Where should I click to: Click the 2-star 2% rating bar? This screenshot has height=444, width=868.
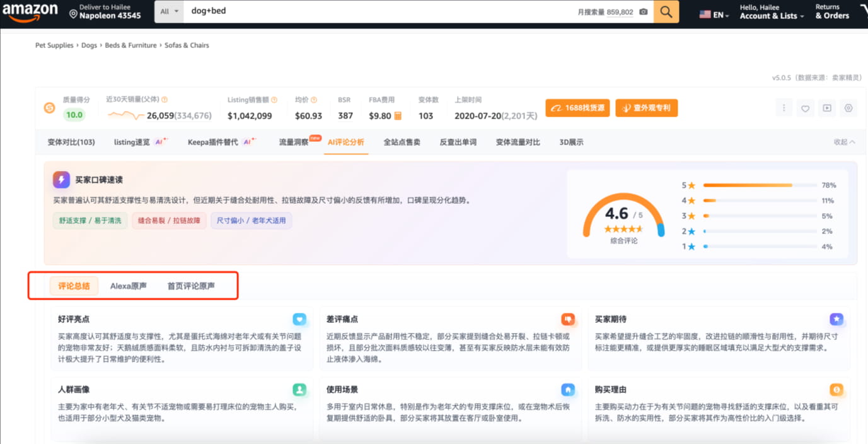759,231
